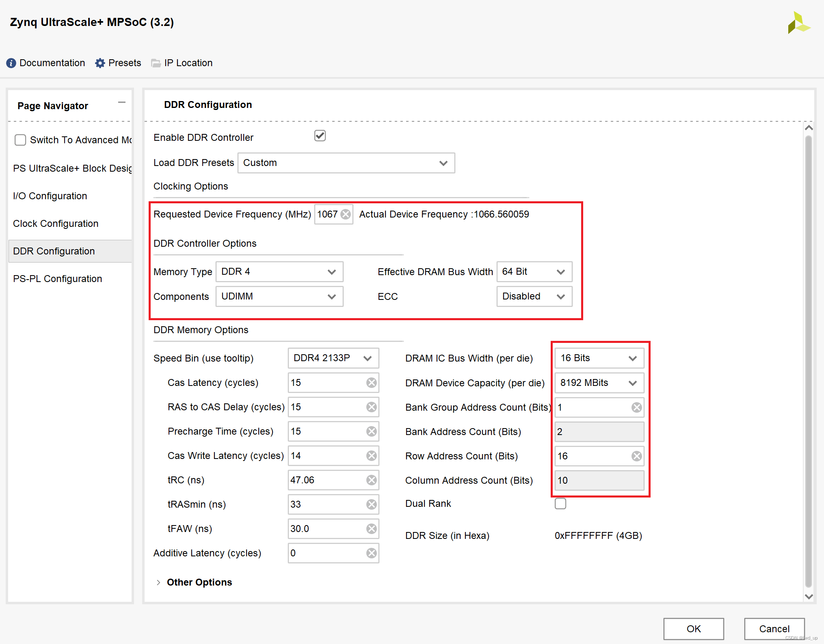Uncheck Enable DDR Controller checkbox

tap(320, 136)
